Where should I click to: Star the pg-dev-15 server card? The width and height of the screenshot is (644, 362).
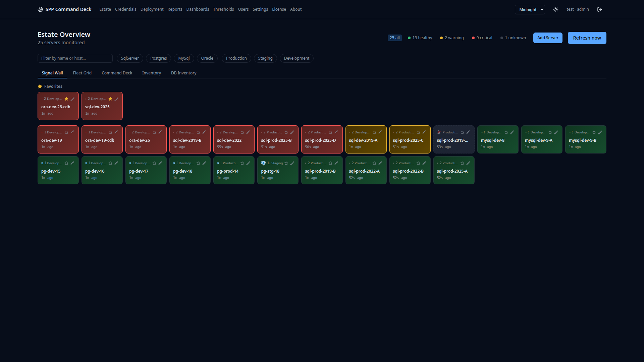coord(66,163)
